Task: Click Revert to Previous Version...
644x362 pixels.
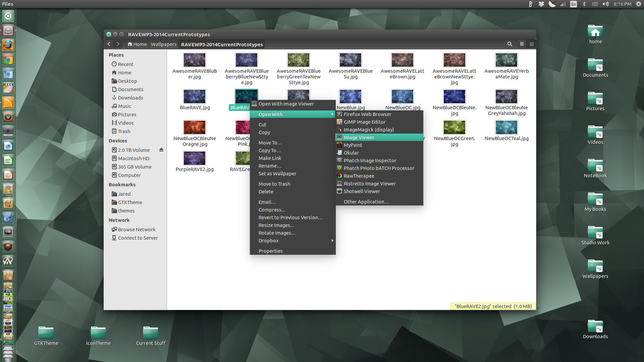Action: tap(293, 218)
